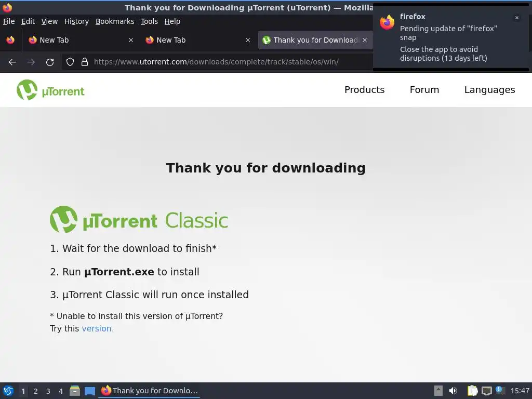Close the second New Tab
Viewport: 532px width, 399px height.
[248, 40]
